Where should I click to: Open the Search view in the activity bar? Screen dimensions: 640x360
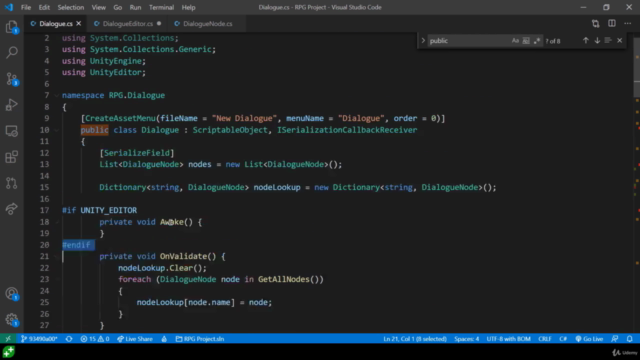click(x=11, y=52)
